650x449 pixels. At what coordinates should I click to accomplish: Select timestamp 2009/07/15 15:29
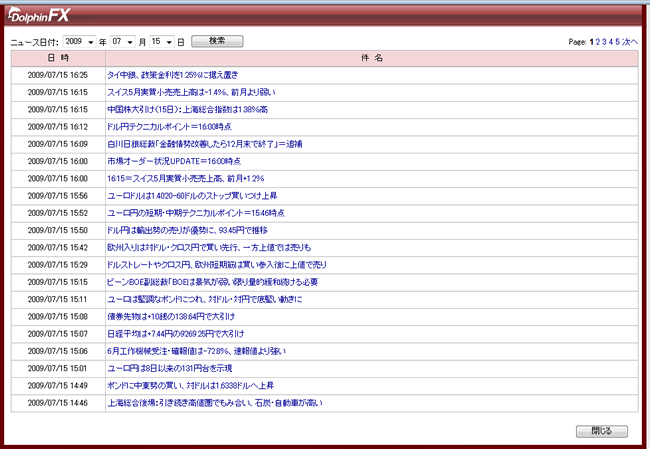(x=58, y=265)
